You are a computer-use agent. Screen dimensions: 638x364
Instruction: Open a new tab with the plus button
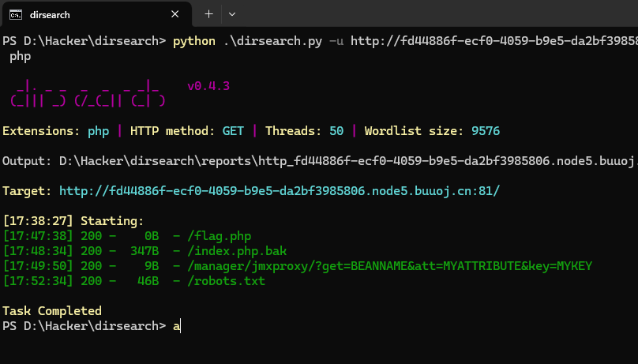209,14
